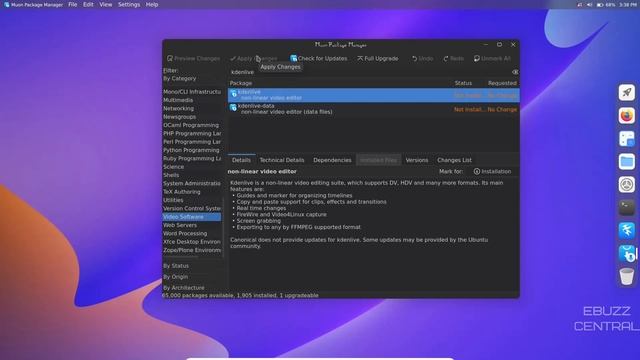Sort by the Package column header
This screenshot has width=640, height=360.
click(241, 83)
